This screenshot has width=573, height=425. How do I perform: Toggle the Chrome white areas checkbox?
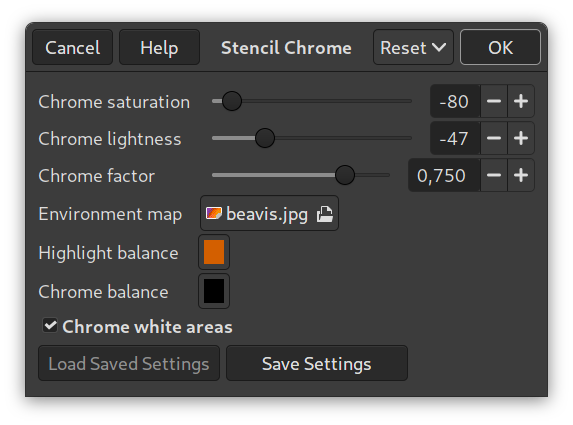coord(50,325)
